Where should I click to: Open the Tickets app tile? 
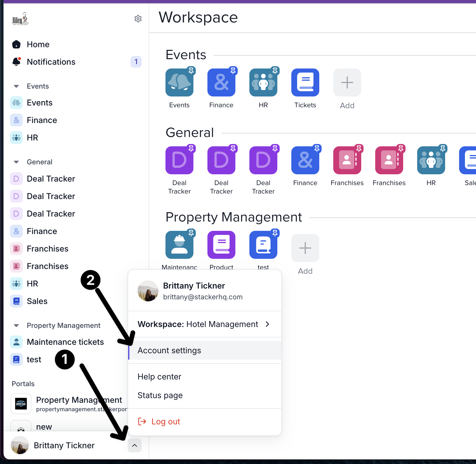[305, 82]
